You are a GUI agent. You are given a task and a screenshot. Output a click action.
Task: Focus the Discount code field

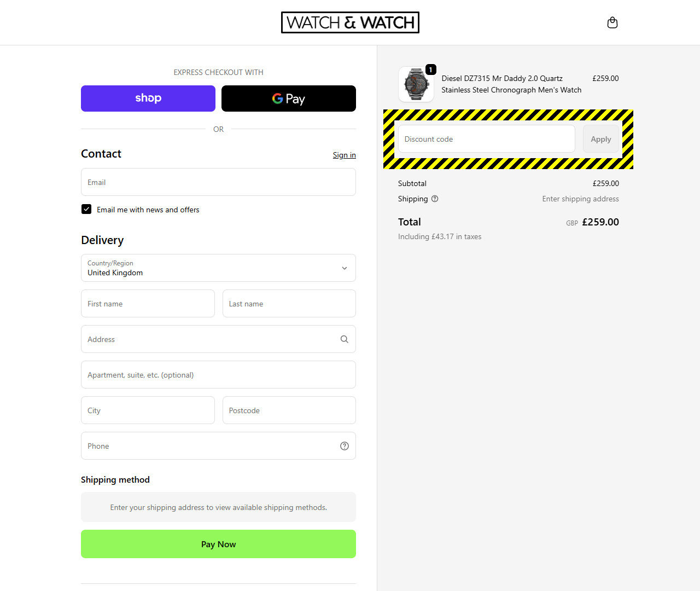click(x=487, y=139)
